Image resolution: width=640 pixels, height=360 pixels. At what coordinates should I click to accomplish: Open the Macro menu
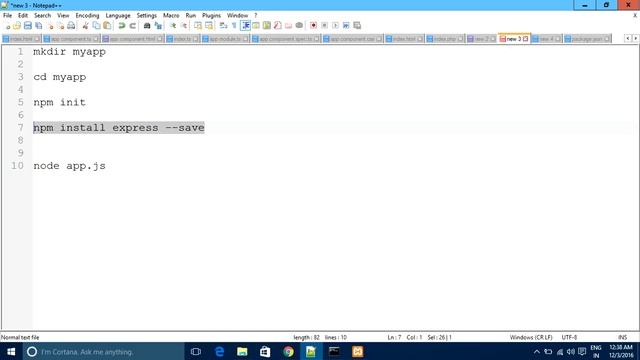[171, 16]
